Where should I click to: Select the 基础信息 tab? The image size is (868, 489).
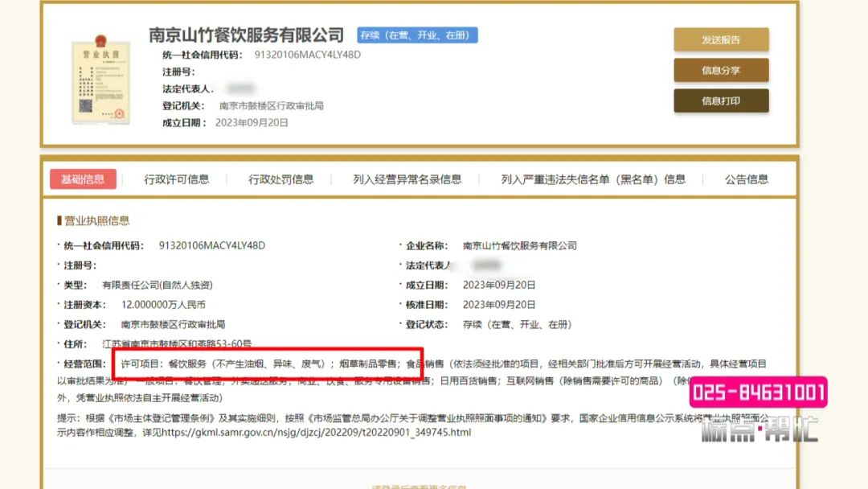83,179
